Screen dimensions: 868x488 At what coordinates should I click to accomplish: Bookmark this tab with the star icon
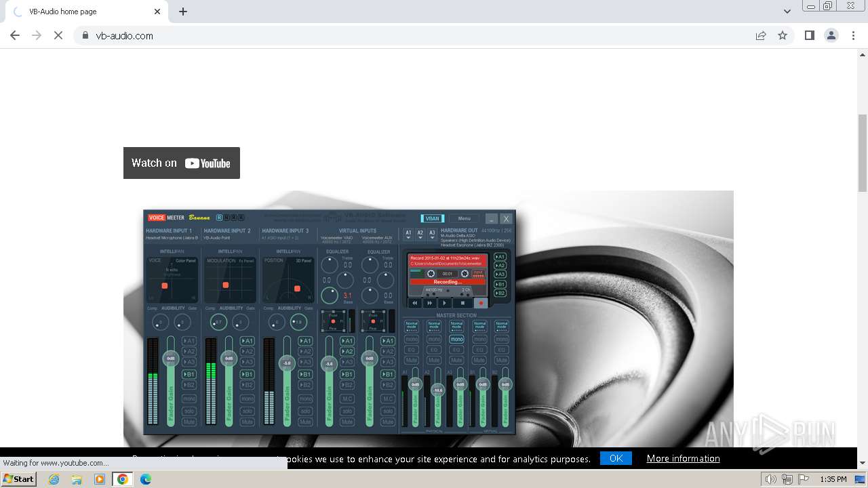[783, 36]
